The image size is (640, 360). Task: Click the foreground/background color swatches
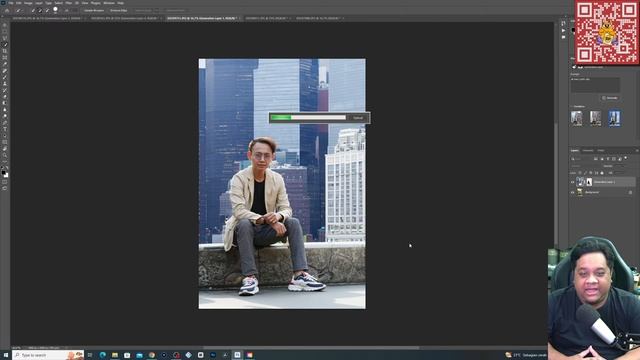point(5,174)
